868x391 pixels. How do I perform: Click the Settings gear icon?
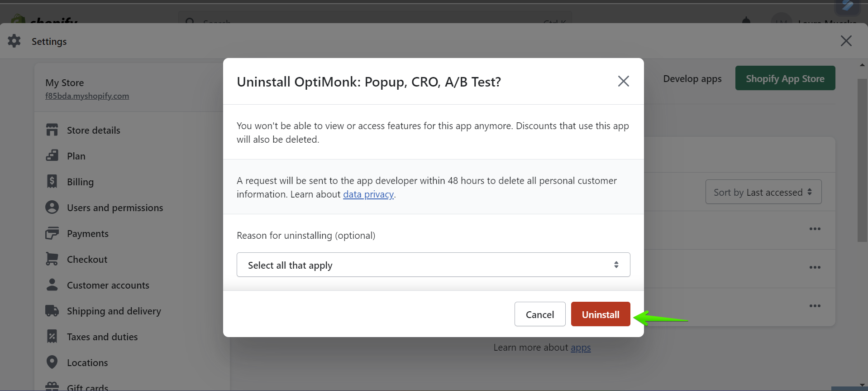(14, 41)
